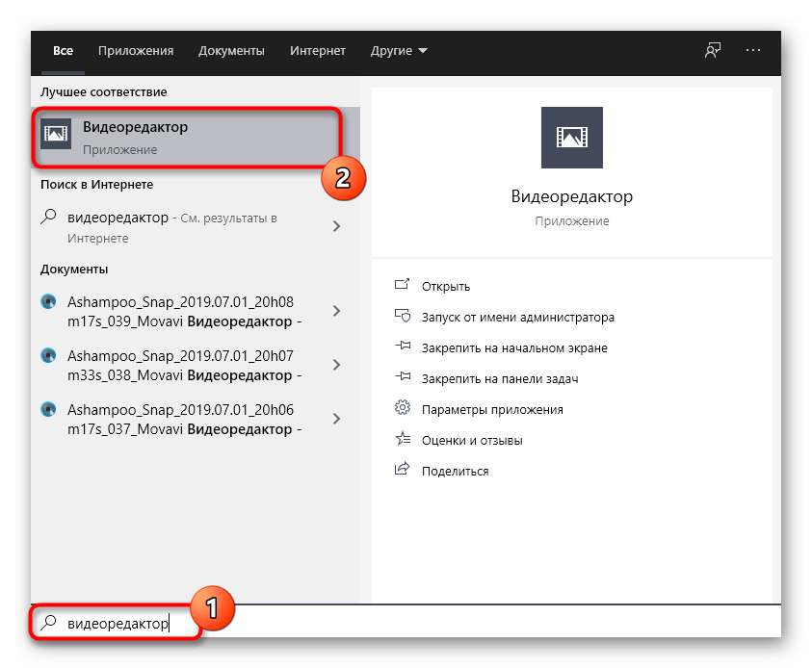Open Оценки и отзывы link
Viewport: 812px width, 668px height.
472,440
